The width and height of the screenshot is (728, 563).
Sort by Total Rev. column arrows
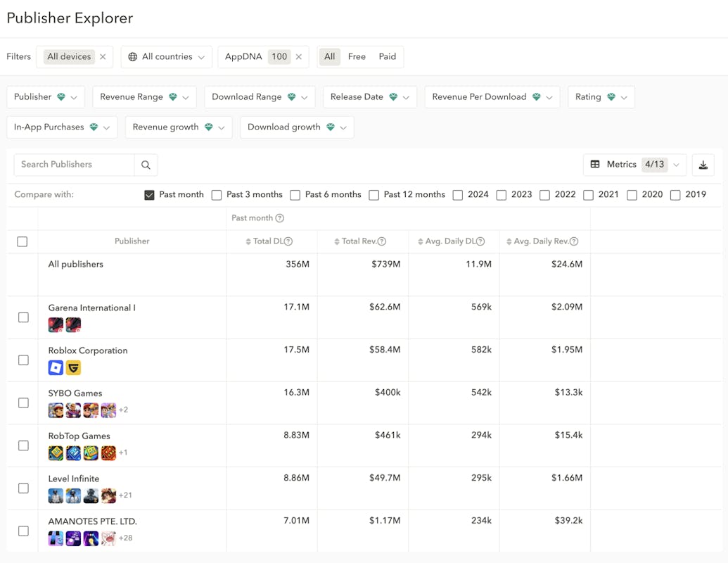coord(338,241)
